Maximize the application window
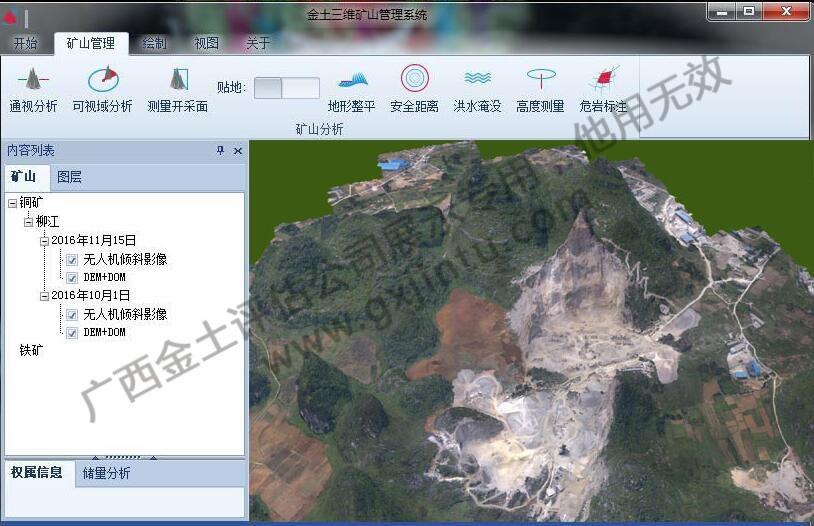Image resolution: width=814 pixels, height=526 pixels. [749, 12]
